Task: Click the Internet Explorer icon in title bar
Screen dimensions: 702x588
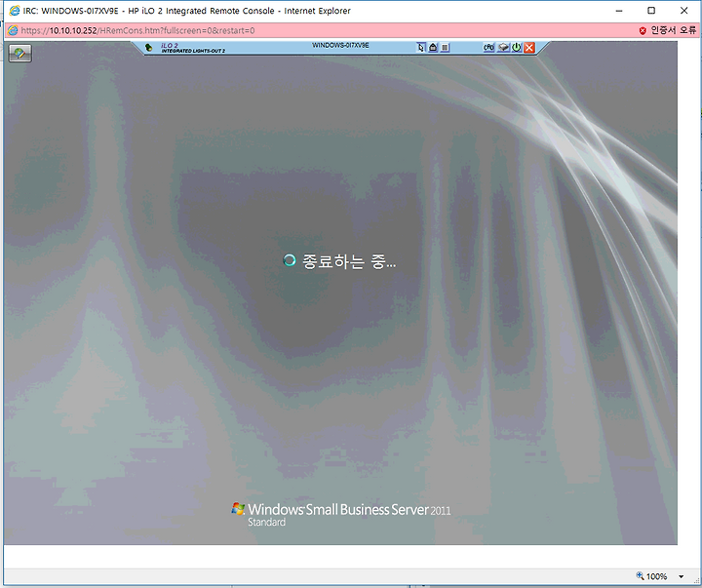Action: pyautogui.click(x=15, y=11)
